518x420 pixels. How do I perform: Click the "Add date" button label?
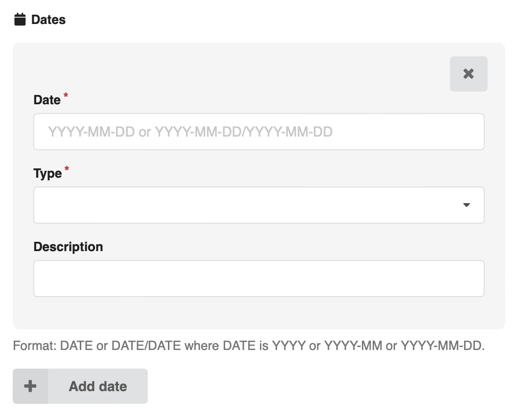click(x=98, y=386)
